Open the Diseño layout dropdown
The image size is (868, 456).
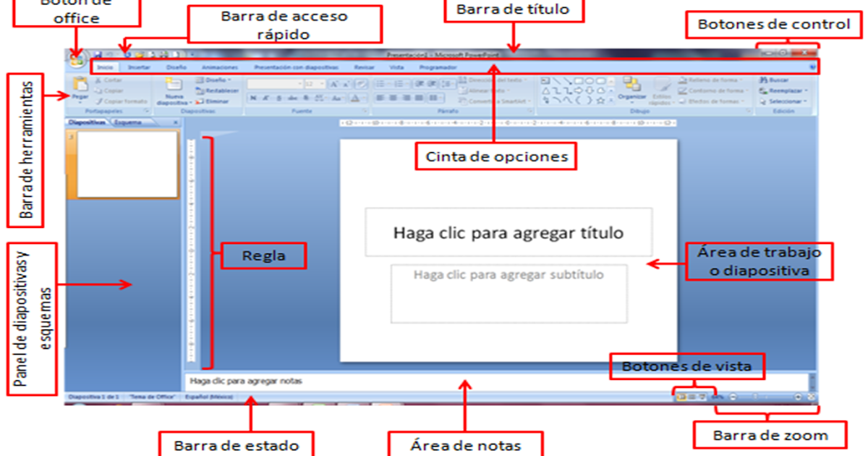pyautogui.click(x=217, y=80)
